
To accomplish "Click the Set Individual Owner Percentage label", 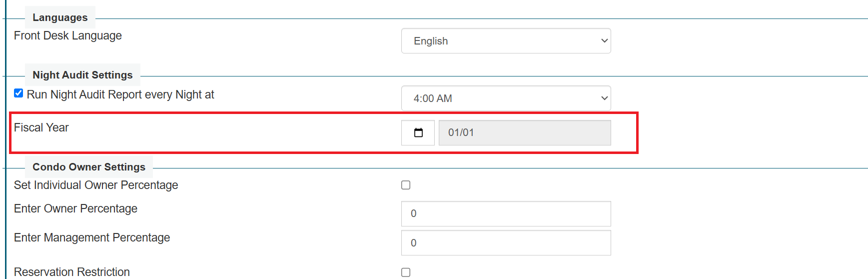I will 96,185.
